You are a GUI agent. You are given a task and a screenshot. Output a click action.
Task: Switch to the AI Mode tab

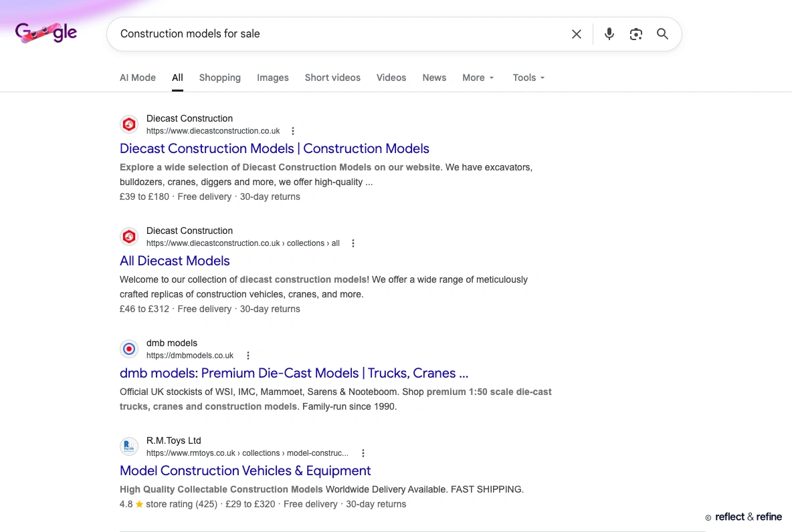137,78
